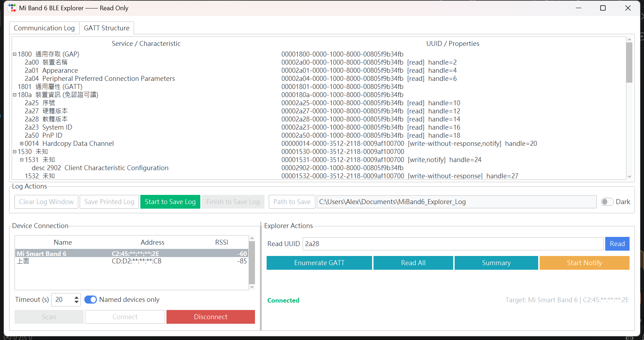Viewport: 644px width, 340px height.
Task: Click the GATT tree scroll-down arrow
Action: coord(629,177)
